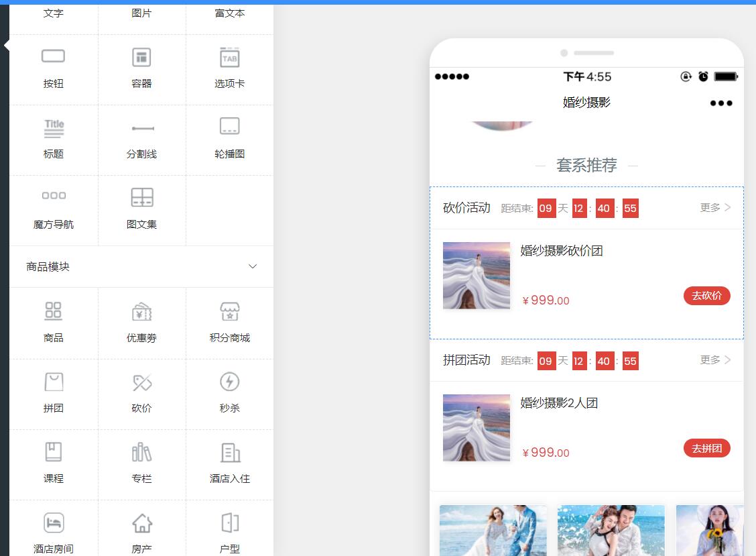This screenshot has width=756, height=556.
Task: Click 更多 in 砍价活动 row
Action: pyautogui.click(x=716, y=207)
